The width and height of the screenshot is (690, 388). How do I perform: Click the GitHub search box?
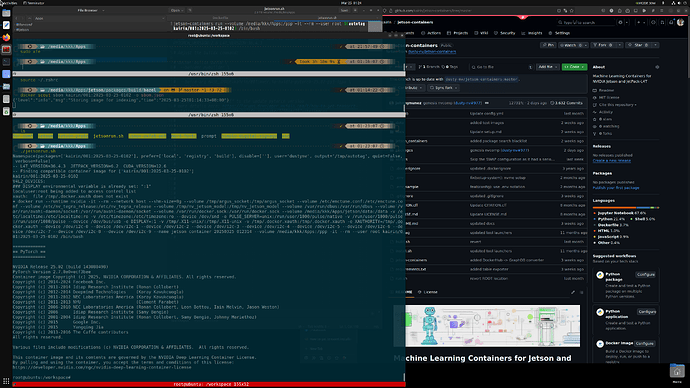586,22
